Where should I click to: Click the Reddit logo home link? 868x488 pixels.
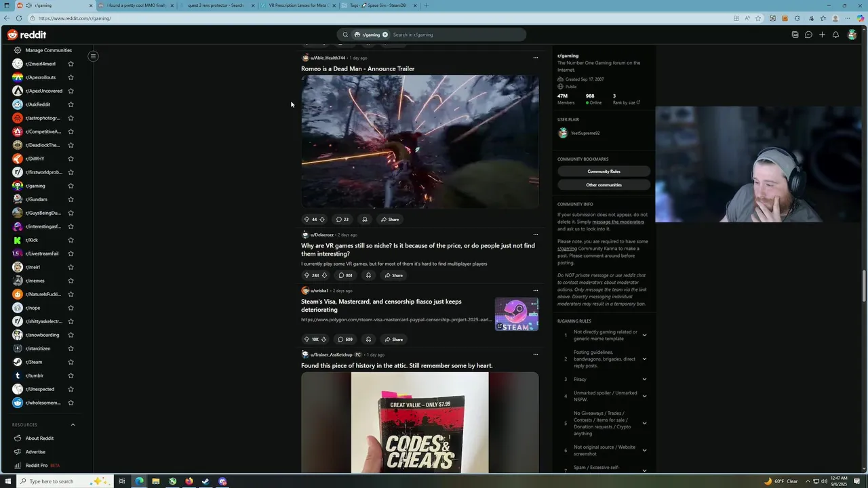pos(27,35)
